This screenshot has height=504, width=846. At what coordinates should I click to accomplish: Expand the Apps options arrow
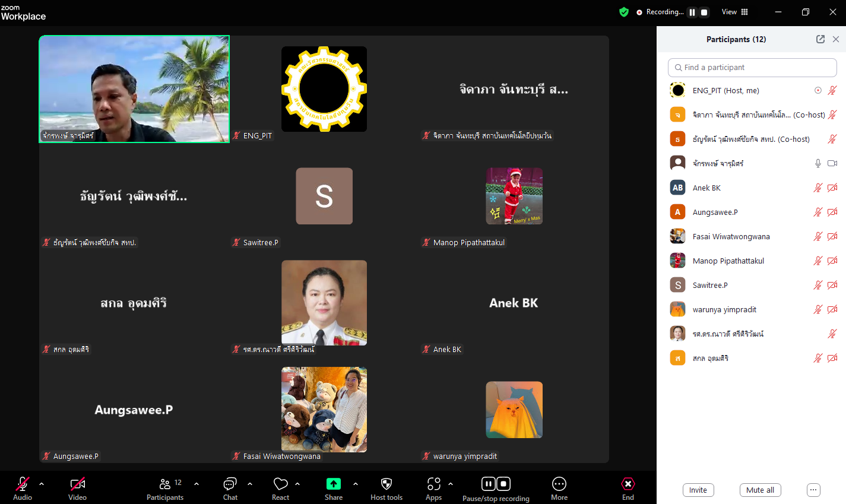[x=451, y=484]
